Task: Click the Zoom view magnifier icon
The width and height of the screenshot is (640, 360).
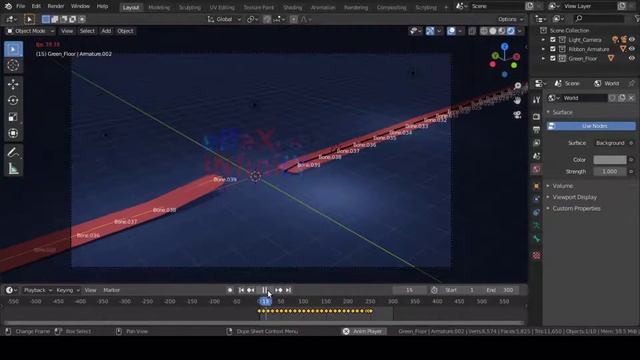Action: pyautogui.click(x=518, y=86)
